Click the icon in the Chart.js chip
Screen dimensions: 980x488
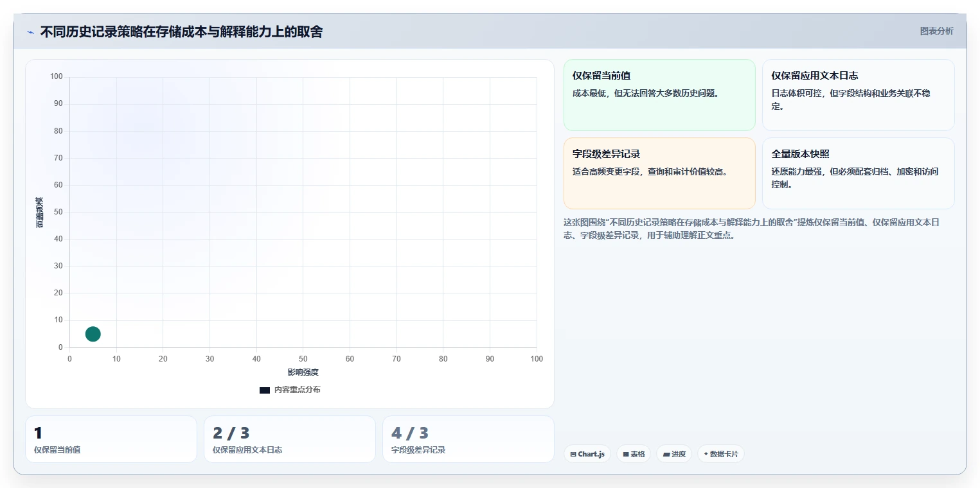tap(573, 454)
